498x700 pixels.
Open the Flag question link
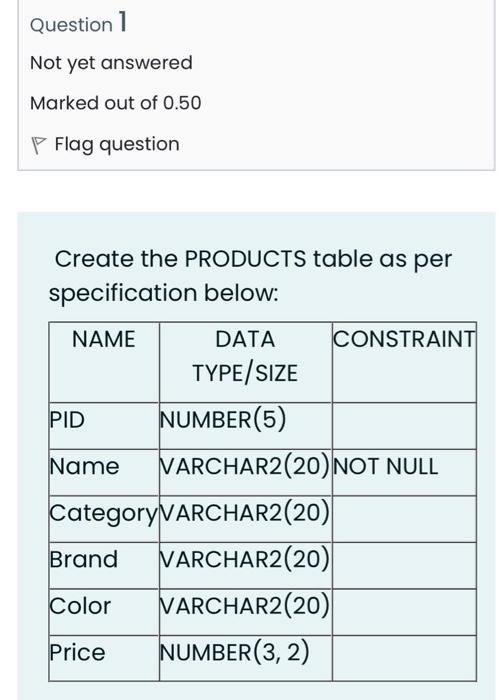coord(117,144)
